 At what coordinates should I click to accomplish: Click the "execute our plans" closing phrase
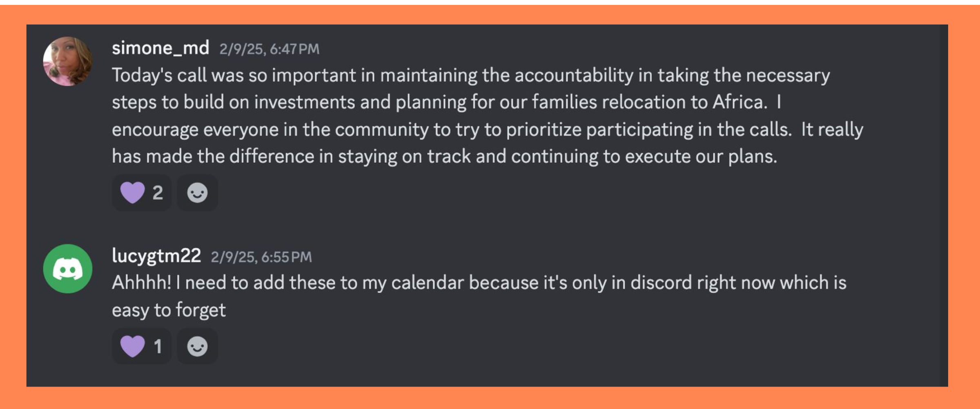701,156
